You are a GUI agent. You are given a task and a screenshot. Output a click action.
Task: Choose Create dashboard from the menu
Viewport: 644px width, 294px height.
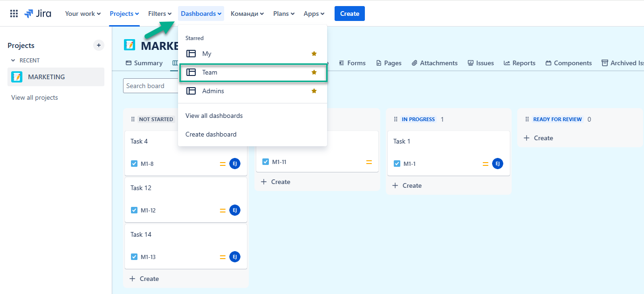click(211, 134)
